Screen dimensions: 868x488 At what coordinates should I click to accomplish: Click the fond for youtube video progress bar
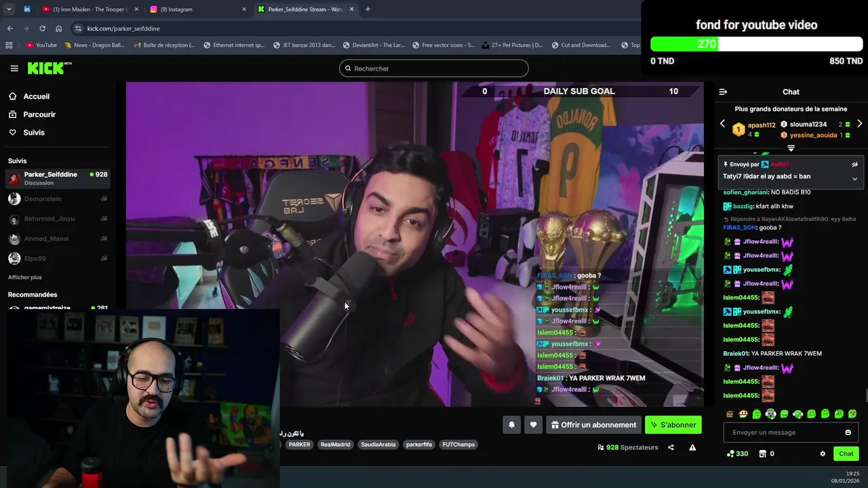tap(756, 44)
